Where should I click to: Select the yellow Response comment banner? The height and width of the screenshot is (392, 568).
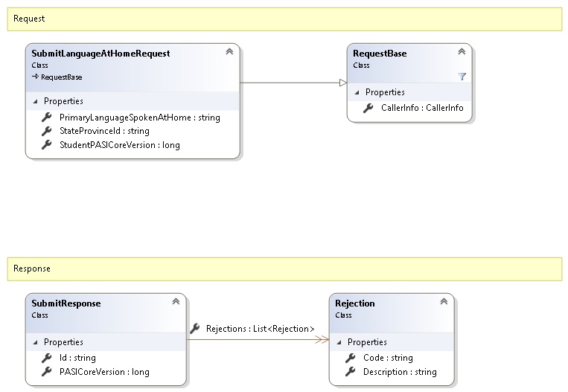pos(284,269)
